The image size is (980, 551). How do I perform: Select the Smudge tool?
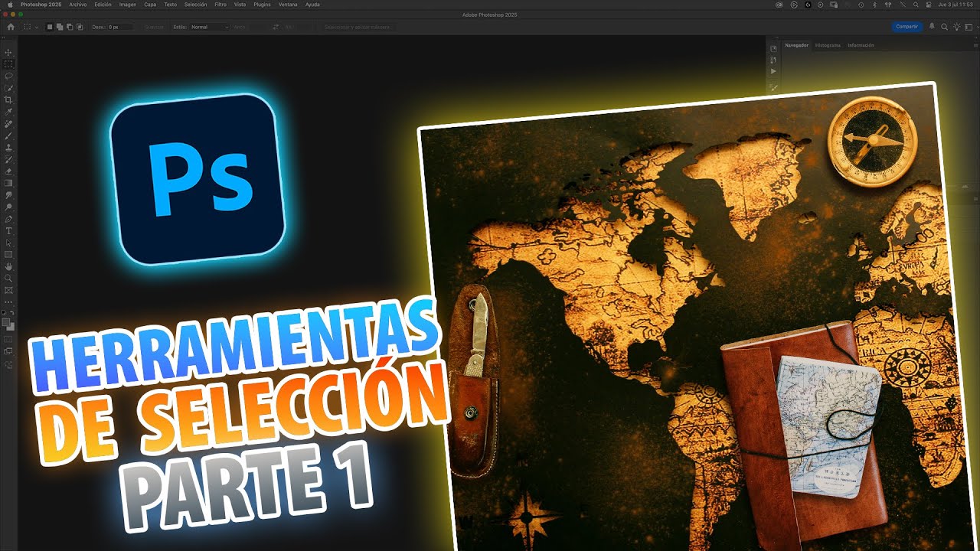pyautogui.click(x=9, y=194)
